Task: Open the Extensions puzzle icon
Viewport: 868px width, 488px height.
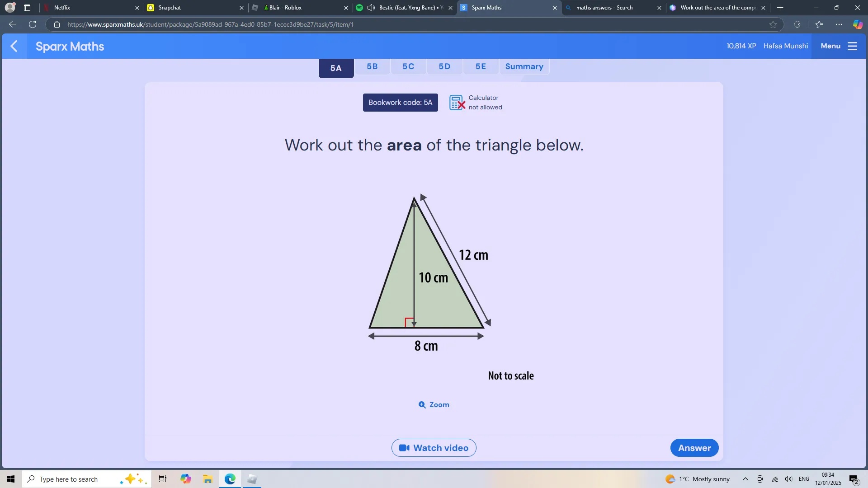Action: (x=797, y=24)
